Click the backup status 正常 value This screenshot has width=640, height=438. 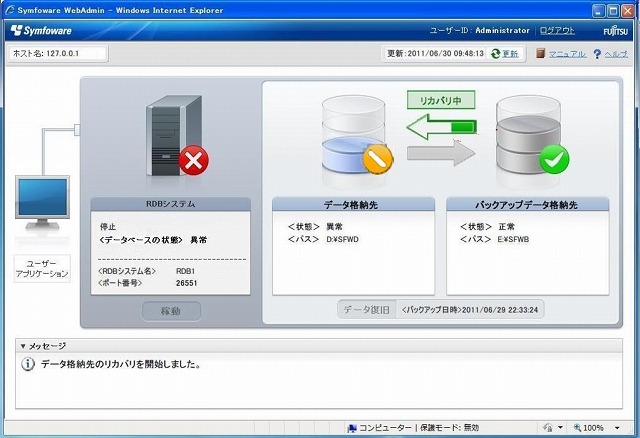(x=507, y=227)
